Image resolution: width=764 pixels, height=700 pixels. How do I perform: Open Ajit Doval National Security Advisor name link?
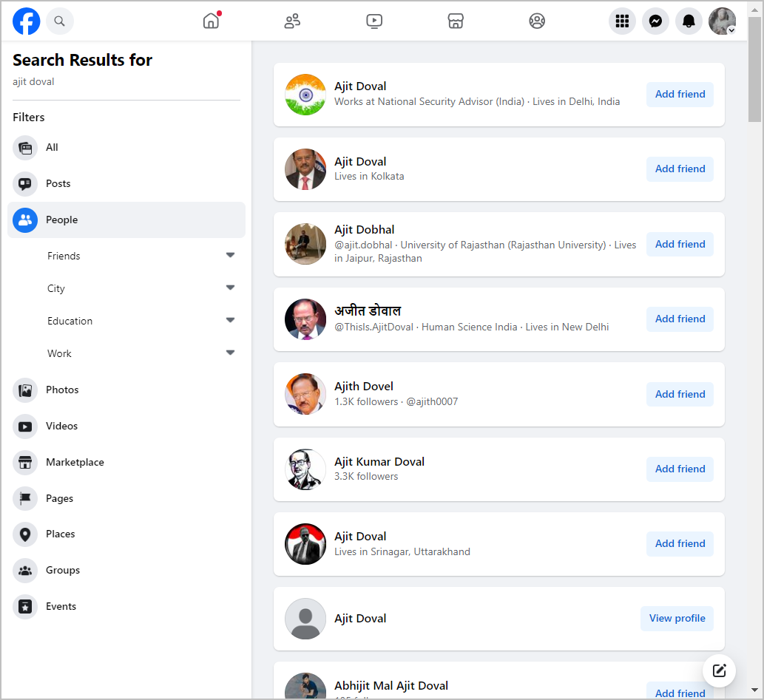(x=360, y=86)
